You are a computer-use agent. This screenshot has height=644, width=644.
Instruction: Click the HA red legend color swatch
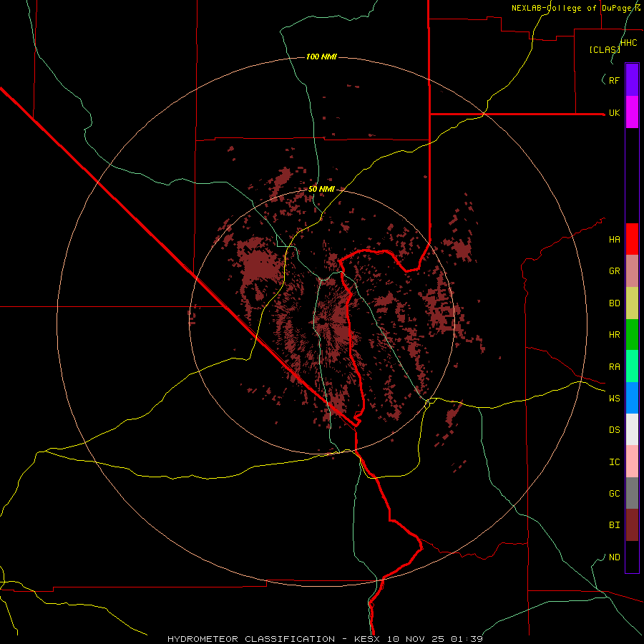[632, 239]
